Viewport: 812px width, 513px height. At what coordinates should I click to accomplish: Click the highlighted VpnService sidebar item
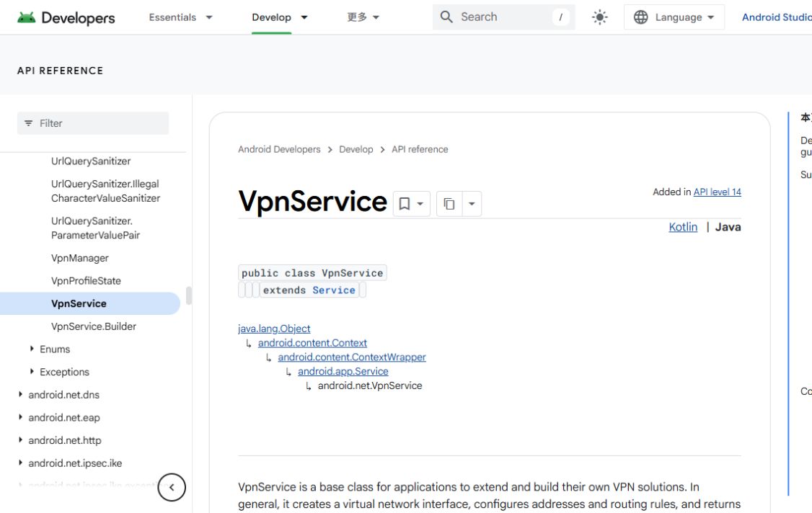pyautogui.click(x=90, y=303)
